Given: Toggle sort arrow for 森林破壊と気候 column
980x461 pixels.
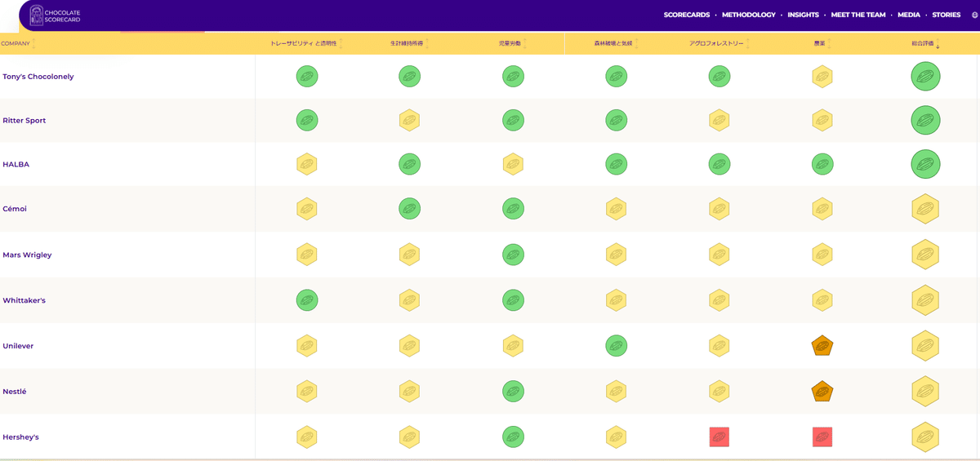Looking at the screenshot, I should coord(636,43).
